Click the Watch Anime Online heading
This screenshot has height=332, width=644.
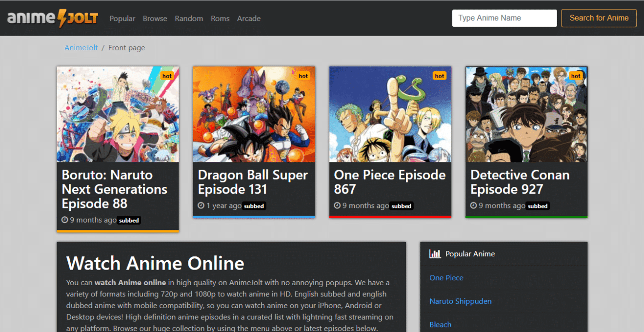[155, 264]
